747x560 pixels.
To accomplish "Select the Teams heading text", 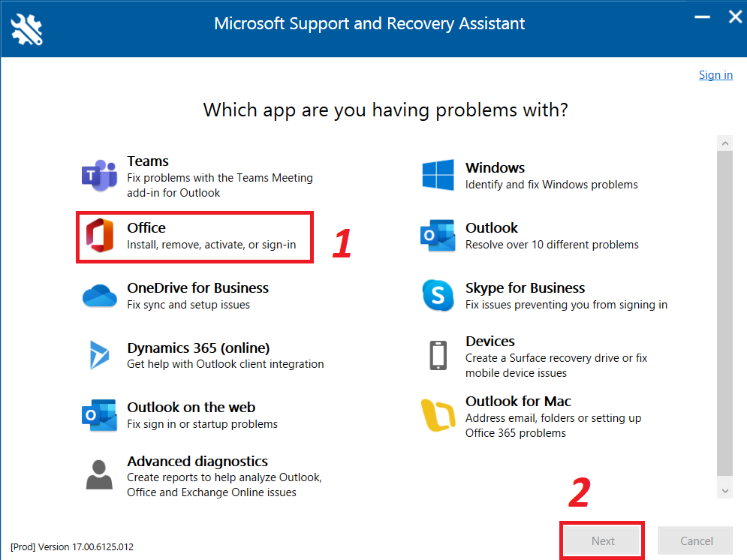I will point(148,161).
